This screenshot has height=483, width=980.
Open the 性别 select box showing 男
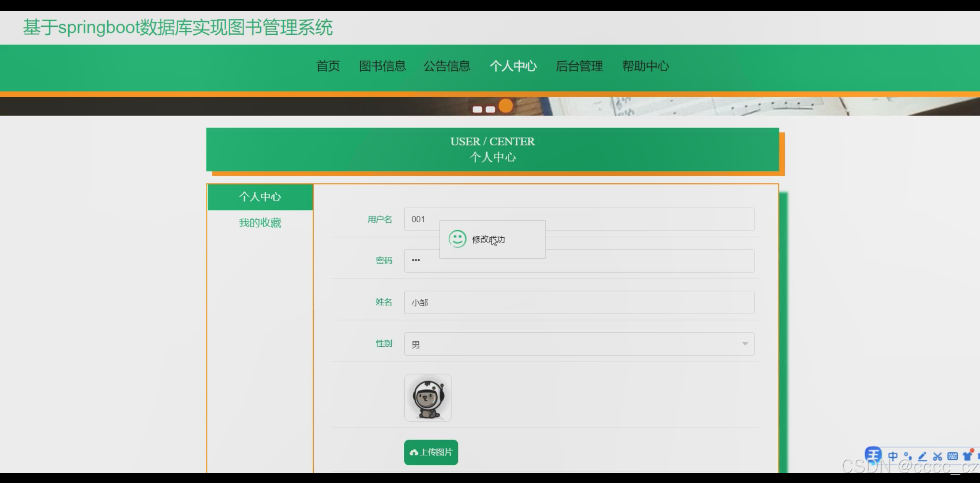(x=573, y=344)
